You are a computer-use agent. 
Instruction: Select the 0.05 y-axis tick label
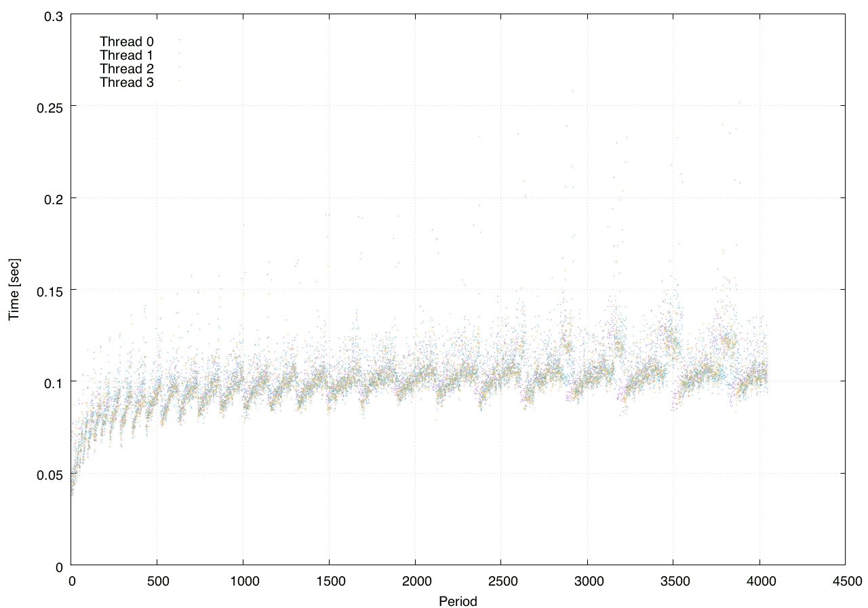[x=49, y=474]
